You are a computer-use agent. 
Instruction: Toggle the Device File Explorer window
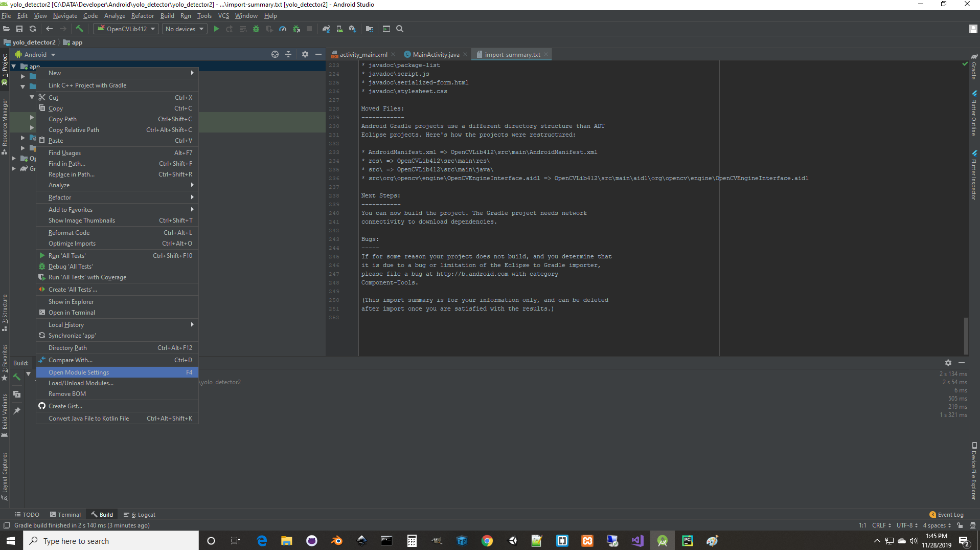point(974,471)
